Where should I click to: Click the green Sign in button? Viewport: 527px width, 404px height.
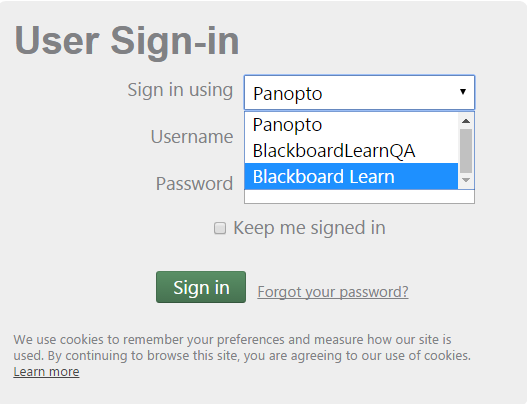click(x=201, y=287)
